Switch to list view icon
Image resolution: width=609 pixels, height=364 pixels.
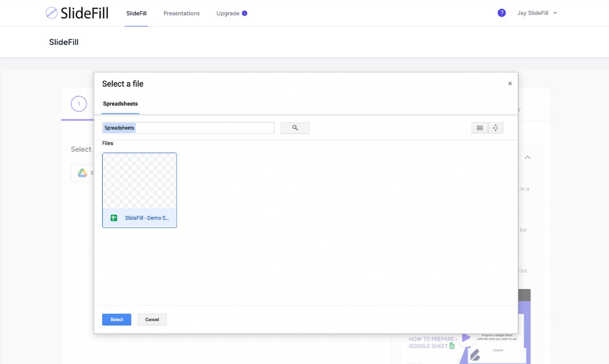pos(480,128)
